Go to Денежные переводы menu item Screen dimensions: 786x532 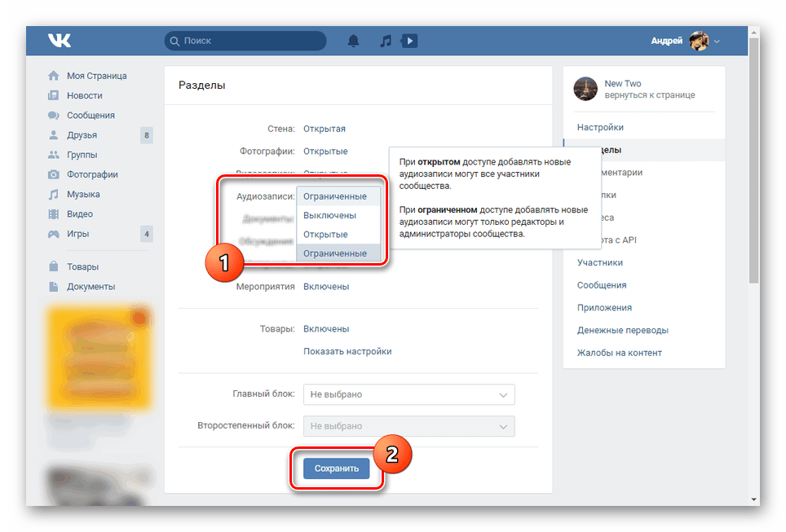point(623,330)
